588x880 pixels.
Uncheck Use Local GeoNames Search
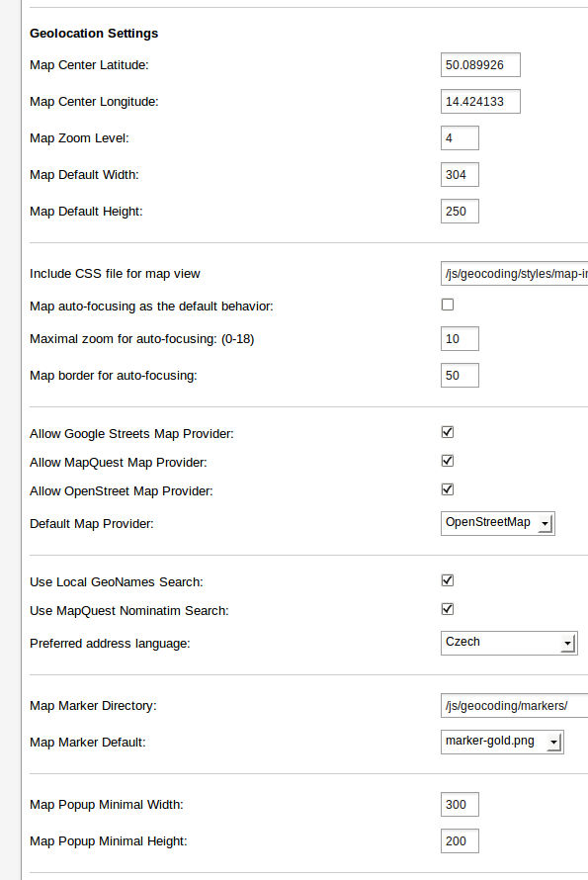447,580
